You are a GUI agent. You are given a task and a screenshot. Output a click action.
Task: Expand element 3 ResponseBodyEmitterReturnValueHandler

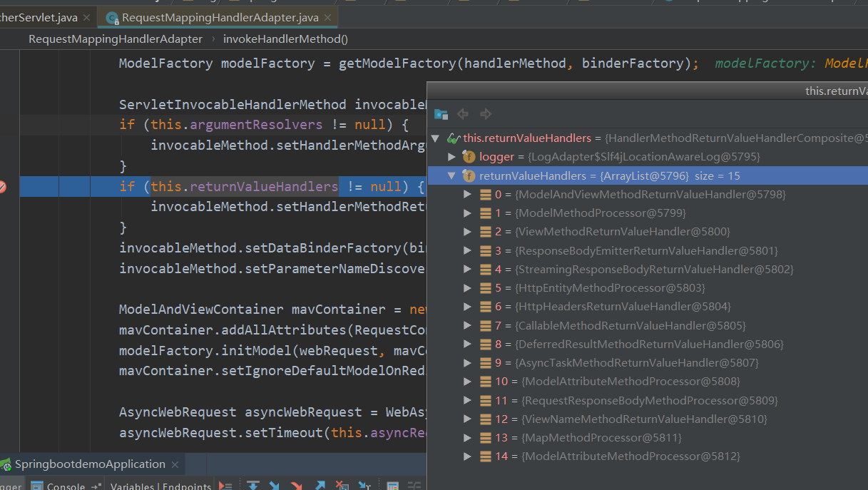468,250
